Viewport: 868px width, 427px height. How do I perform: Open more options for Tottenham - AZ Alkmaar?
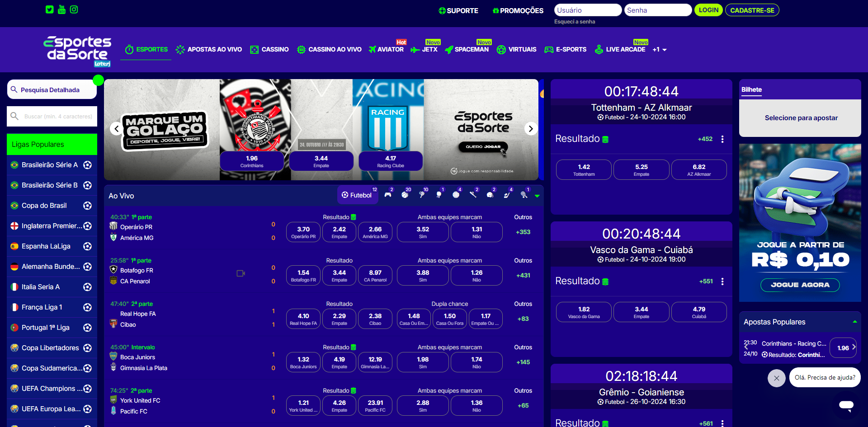point(722,139)
